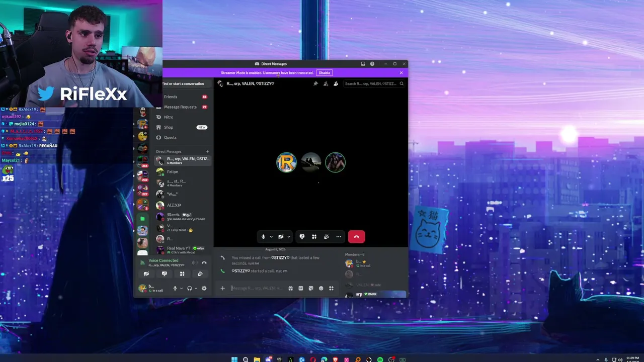
Task: Open soundboard from the Voice Connected panel
Action: coord(200,274)
